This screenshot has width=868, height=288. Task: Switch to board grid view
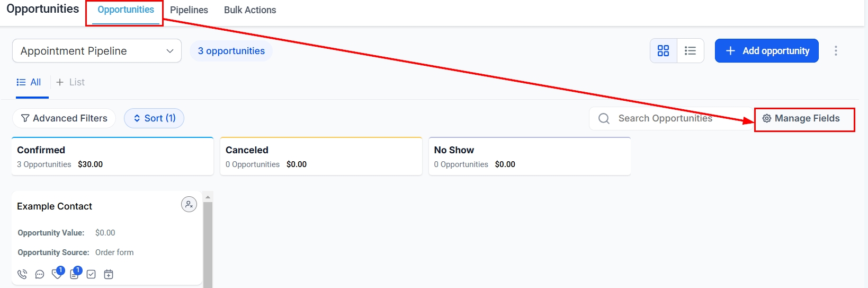coord(663,51)
